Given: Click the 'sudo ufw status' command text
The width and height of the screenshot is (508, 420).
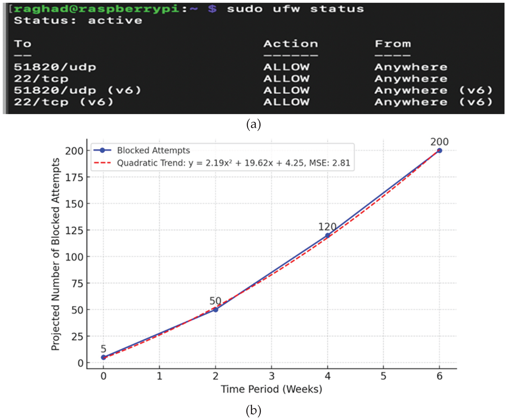Looking at the screenshot, I should [x=295, y=9].
